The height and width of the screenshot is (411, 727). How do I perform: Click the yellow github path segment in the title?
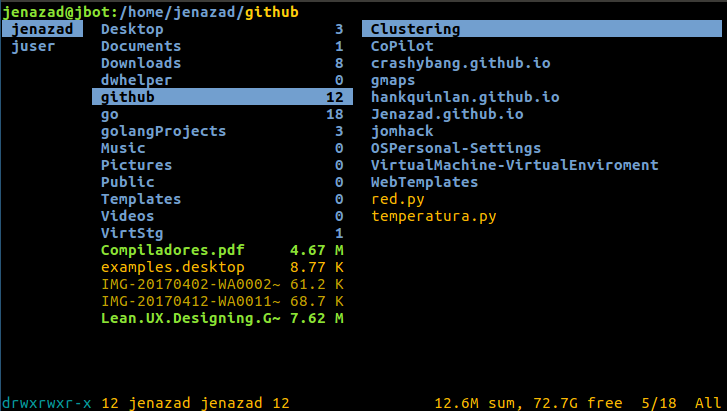click(272, 12)
